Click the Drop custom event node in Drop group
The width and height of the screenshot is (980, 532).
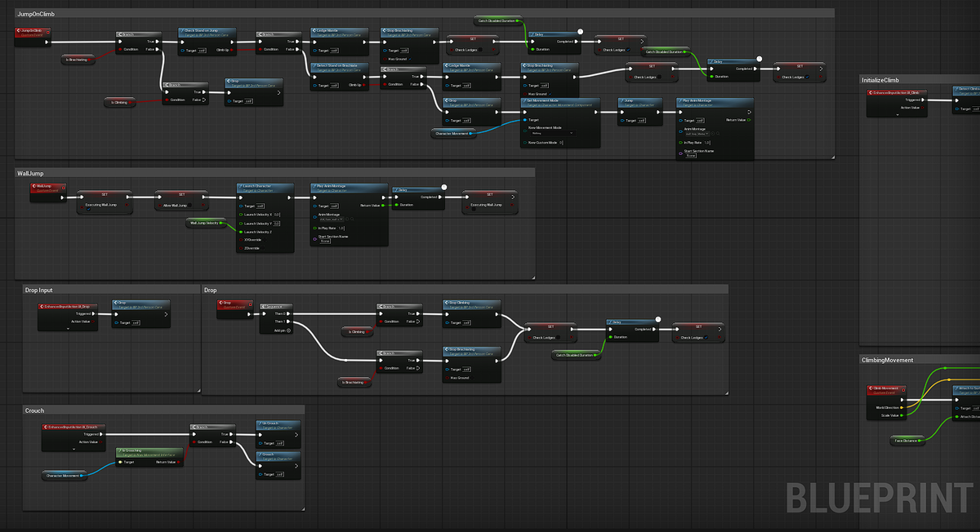click(236, 308)
